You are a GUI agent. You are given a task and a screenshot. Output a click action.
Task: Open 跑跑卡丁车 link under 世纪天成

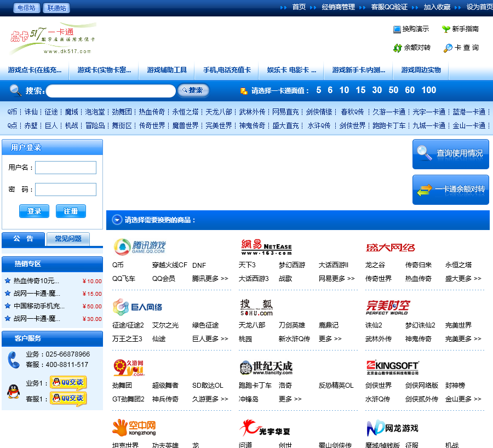[x=255, y=386]
